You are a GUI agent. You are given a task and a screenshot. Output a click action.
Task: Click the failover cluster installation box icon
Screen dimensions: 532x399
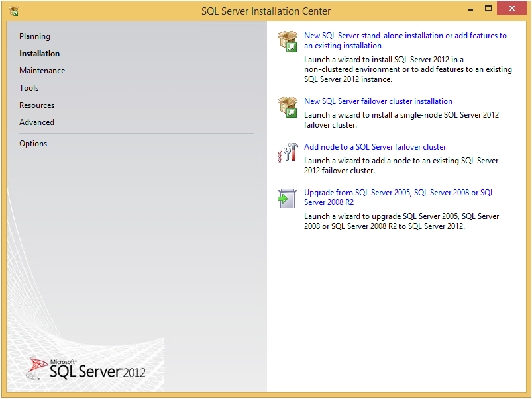(x=288, y=107)
